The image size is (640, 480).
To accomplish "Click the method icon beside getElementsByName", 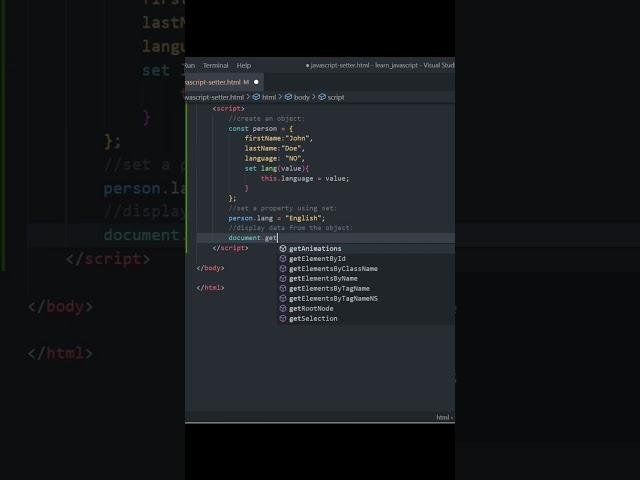I will click(x=283, y=278).
